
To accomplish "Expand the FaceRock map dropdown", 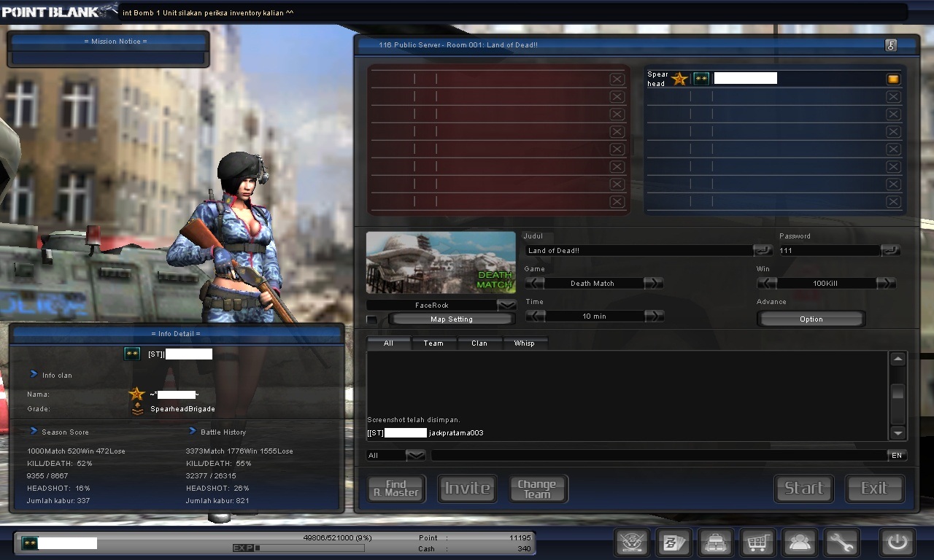I will pyautogui.click(x=506, y=305).
